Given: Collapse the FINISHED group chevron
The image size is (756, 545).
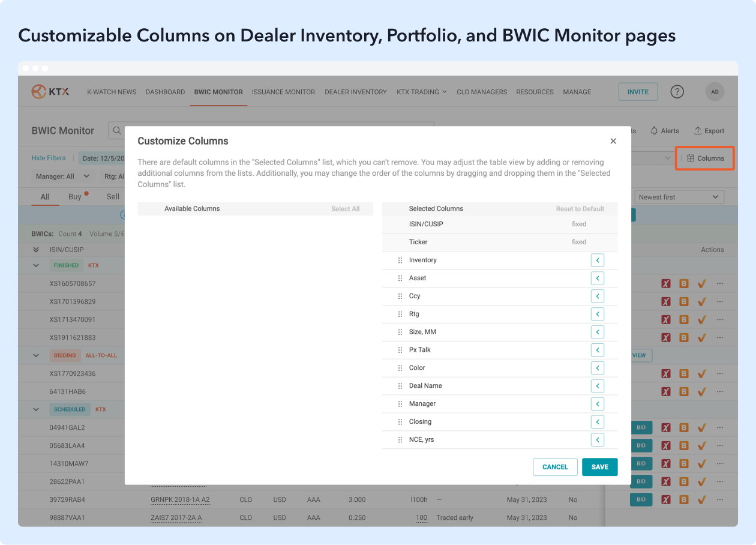Looking at the screenshot, I should coord(36,265).
